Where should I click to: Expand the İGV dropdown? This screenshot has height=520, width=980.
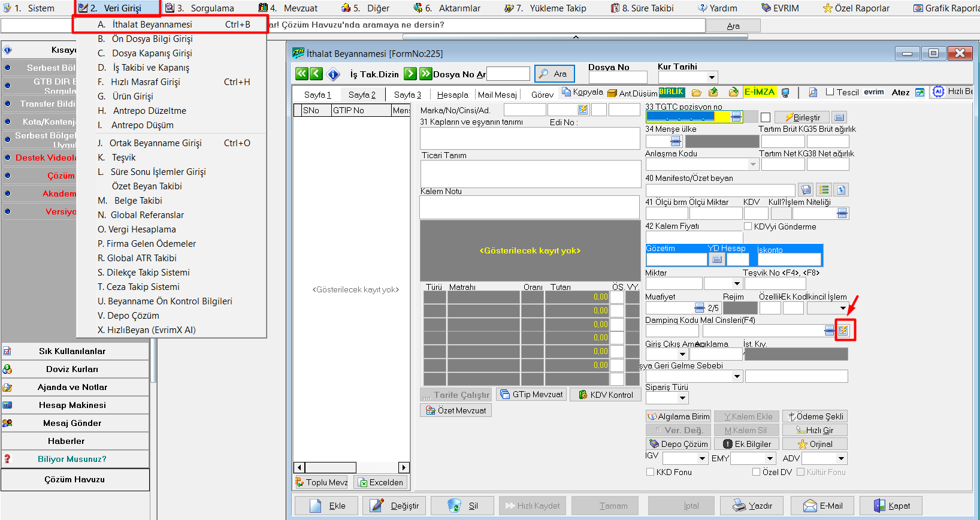(703, 458)
